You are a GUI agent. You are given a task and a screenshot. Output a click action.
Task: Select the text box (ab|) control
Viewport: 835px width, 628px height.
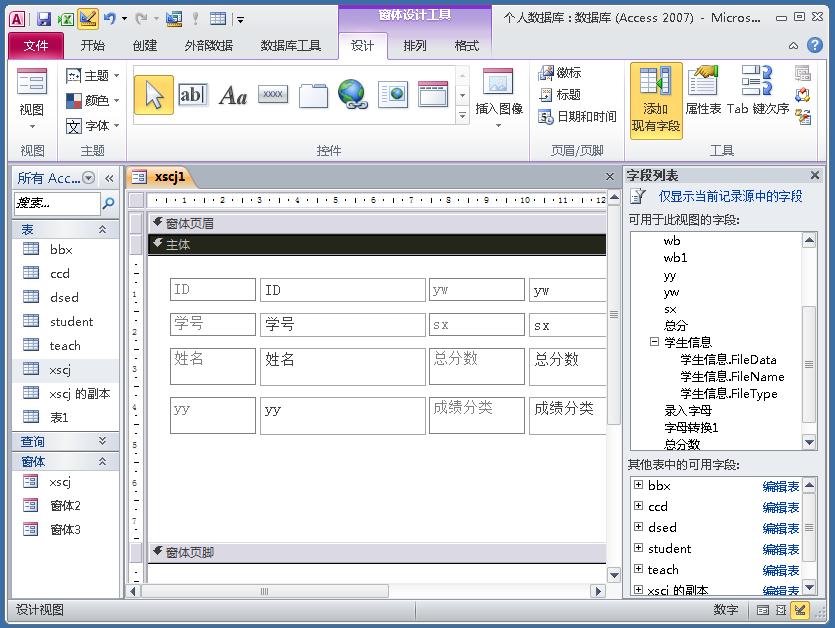coord(193,93)
